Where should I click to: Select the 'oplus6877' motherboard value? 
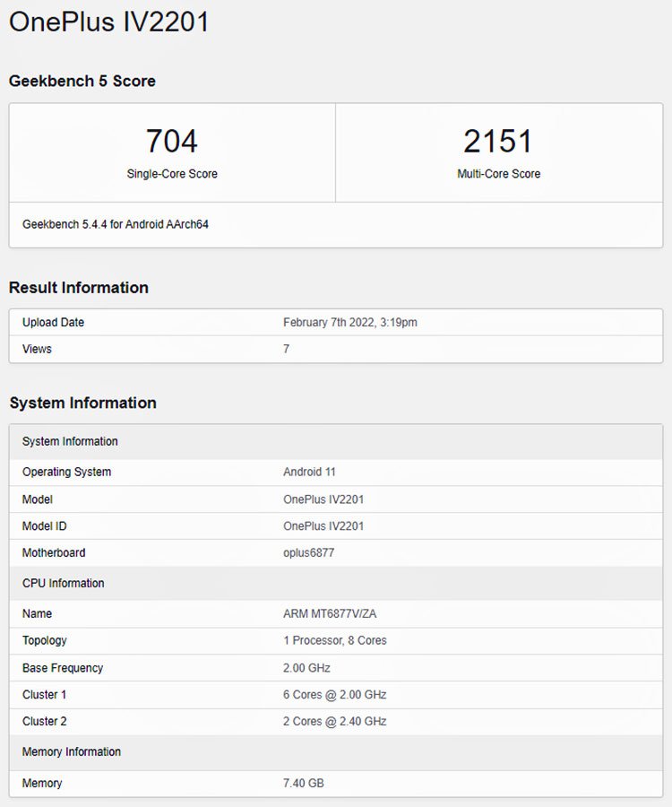point(308,552)
